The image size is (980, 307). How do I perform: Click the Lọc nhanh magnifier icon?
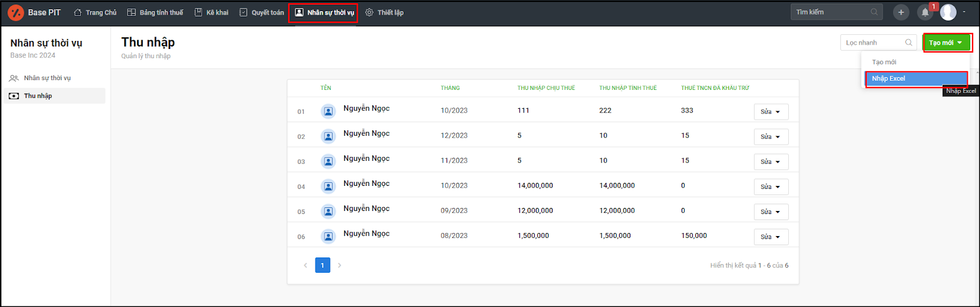(x=909, y=42)
